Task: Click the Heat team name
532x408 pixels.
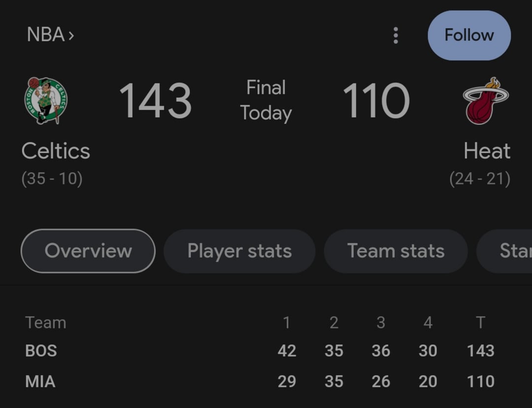Action: [487, 151]
